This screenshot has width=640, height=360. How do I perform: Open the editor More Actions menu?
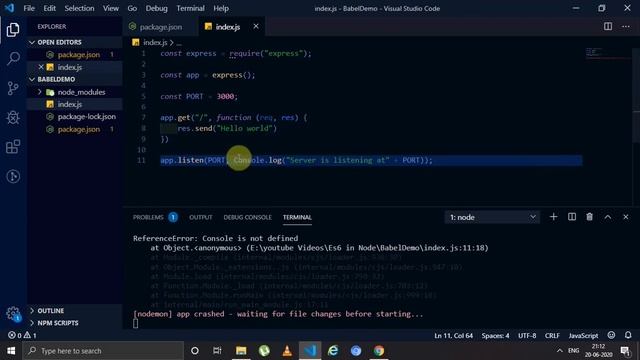pos(626,27)
